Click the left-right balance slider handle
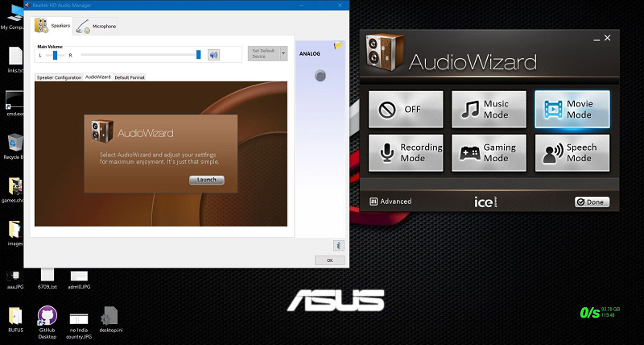This screenshot has height=345, width=644. pos(55,55)
